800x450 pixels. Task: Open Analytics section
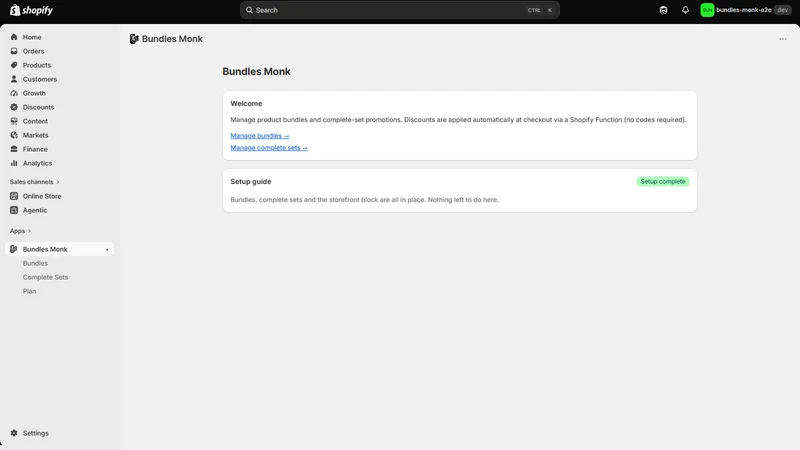(x=37, y=163)
